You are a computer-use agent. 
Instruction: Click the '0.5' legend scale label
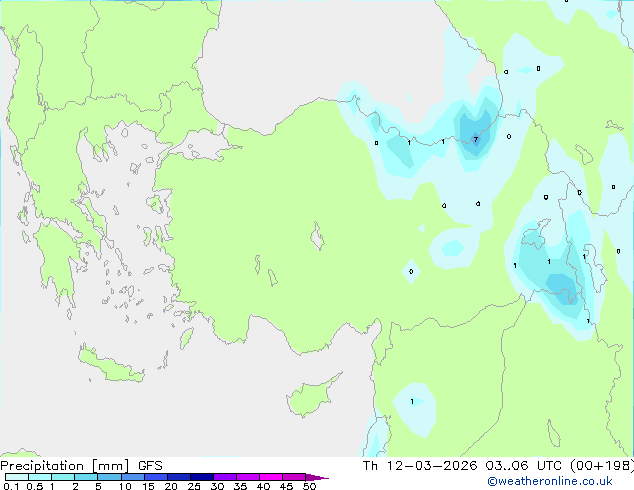point(35,486)
